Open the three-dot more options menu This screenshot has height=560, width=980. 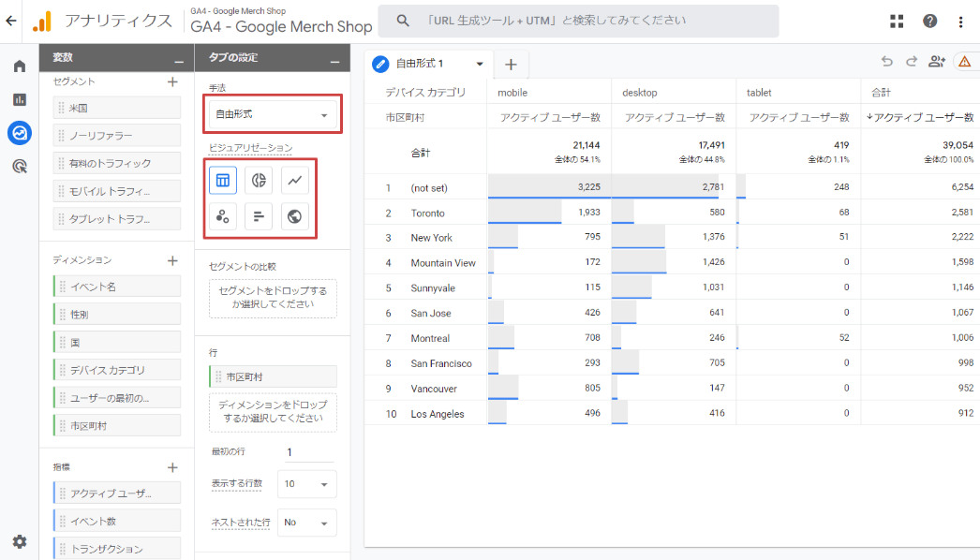pos(960,22)
